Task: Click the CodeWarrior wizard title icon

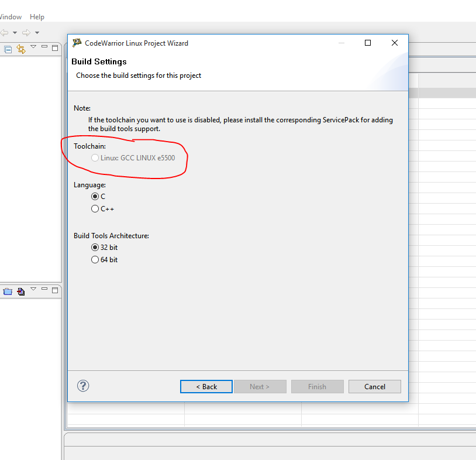Action: click(x=77, y=43)
